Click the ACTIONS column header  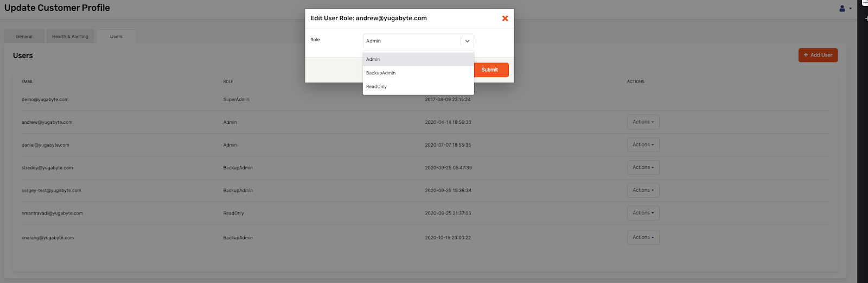pos(636,81)
